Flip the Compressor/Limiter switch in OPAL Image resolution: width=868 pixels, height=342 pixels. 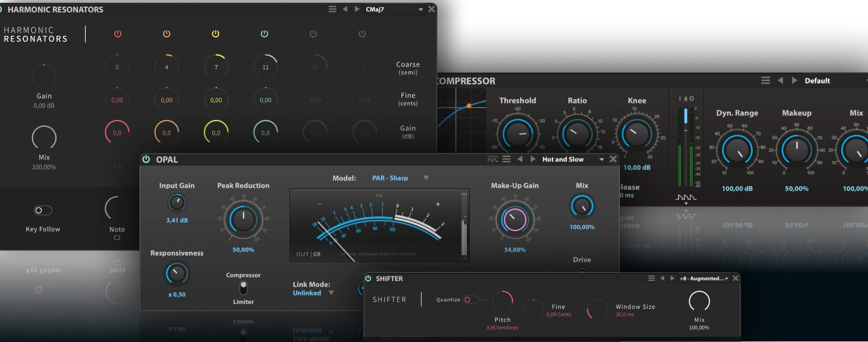point(243,288)
